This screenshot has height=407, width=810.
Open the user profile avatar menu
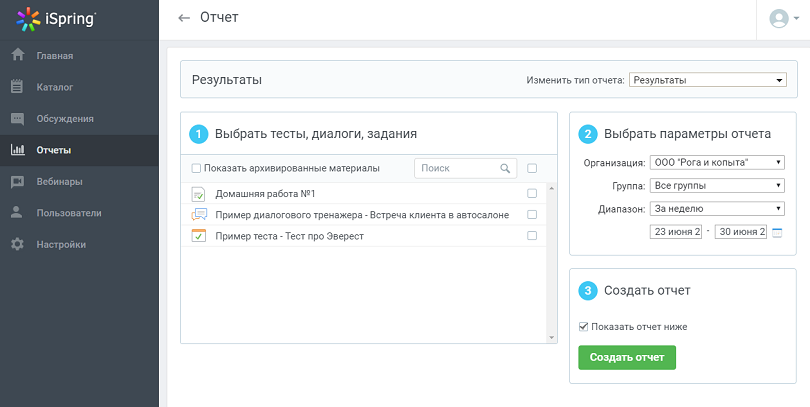[x=780, y=18]
